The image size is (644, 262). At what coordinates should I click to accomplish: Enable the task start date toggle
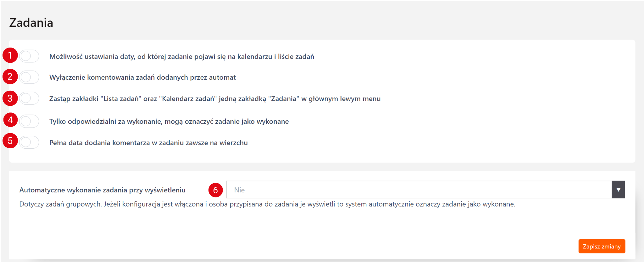click(x=29, y=56)
